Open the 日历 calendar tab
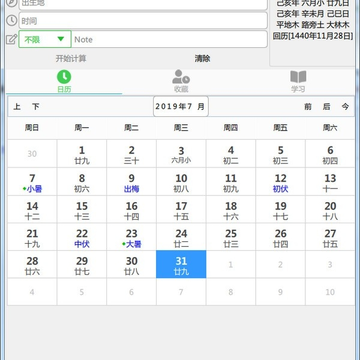 coord(64,82)
